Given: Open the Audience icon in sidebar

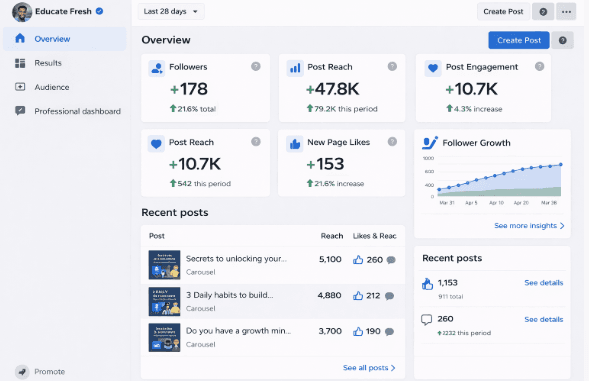Looking at the screenshot, I should pyautogui.click(x=20, y=87).
